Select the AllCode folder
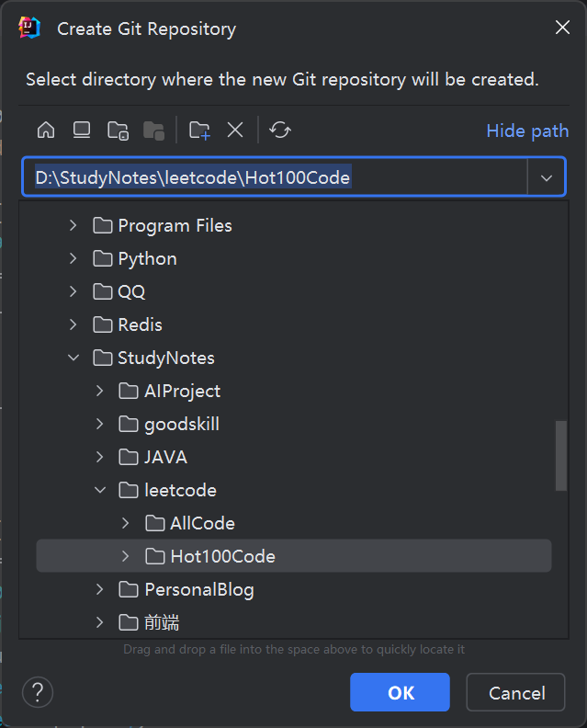Viewport: 587px width, 728px height. [x=202, y=523]
